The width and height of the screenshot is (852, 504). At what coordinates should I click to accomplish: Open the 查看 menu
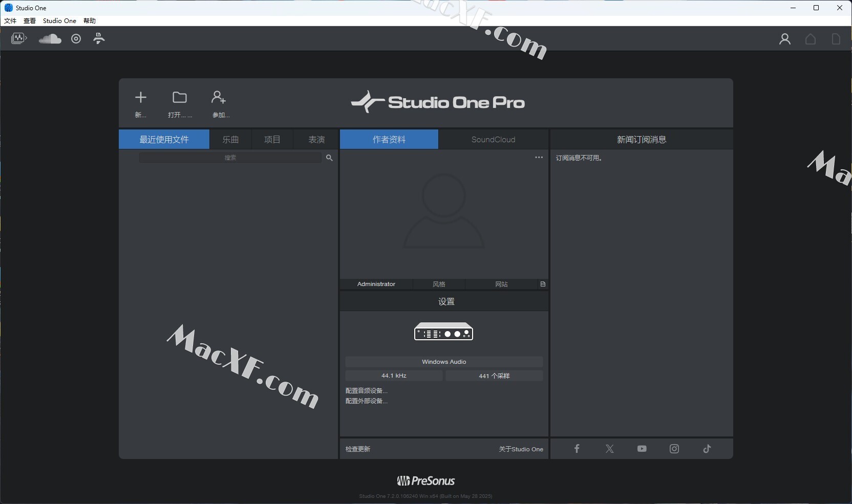[30, 21]
